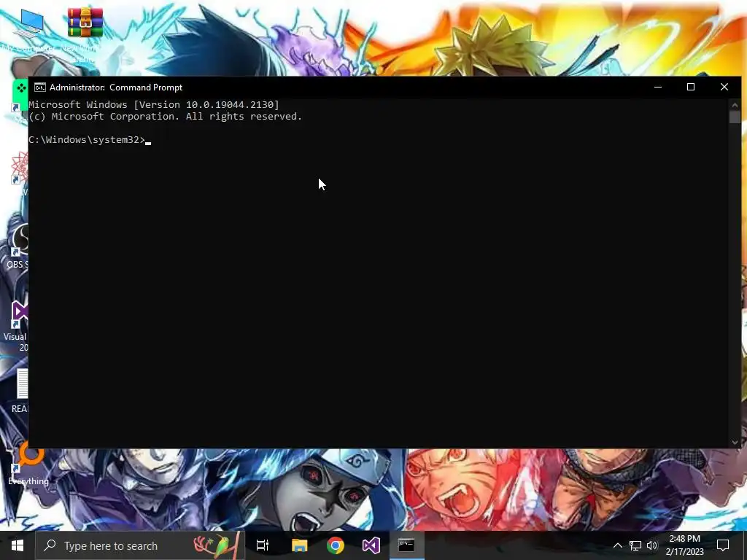Click the search highlight bird illustration in taskbar
Viewport: 747px width, 560px height.
pyautogui.click(x=215, y=545)
